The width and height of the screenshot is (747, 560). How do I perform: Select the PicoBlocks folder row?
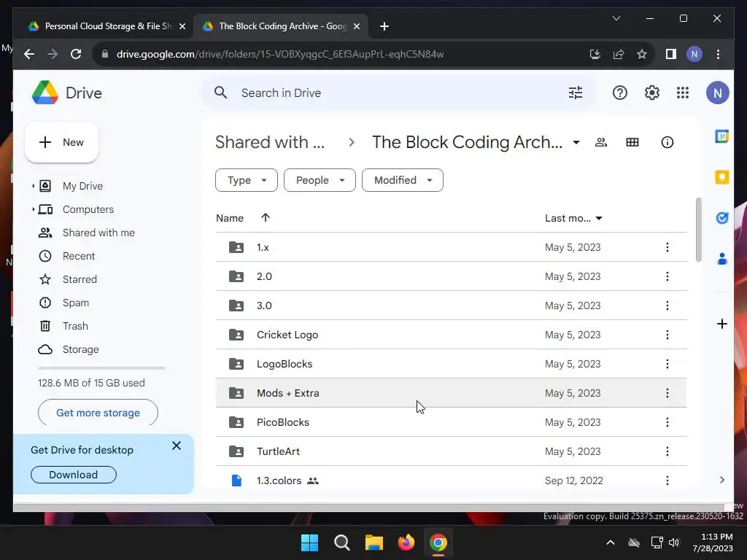coord(451,422)
